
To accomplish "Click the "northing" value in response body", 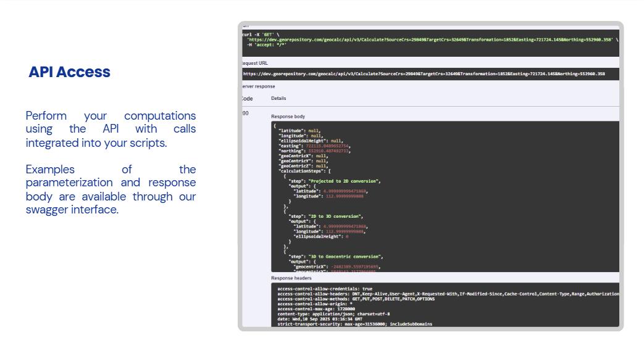I will pos(329,151).
